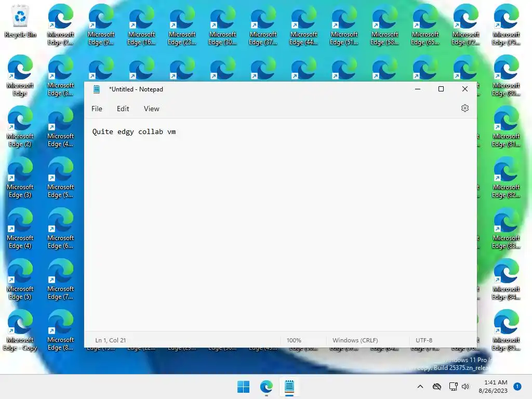Click 'Ln 1, Col 21' in status bar
The image size is (532, 399).
click(x=111, y=340)
